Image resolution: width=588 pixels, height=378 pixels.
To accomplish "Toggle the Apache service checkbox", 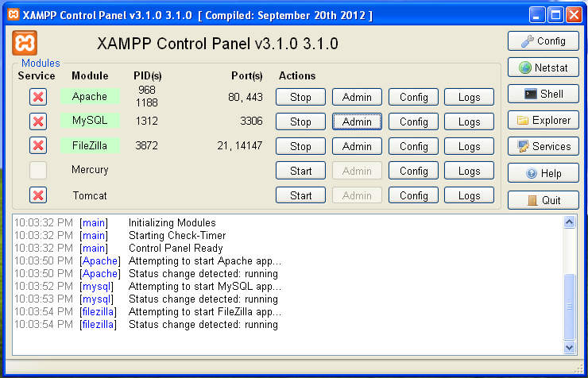I will [38, 97].
